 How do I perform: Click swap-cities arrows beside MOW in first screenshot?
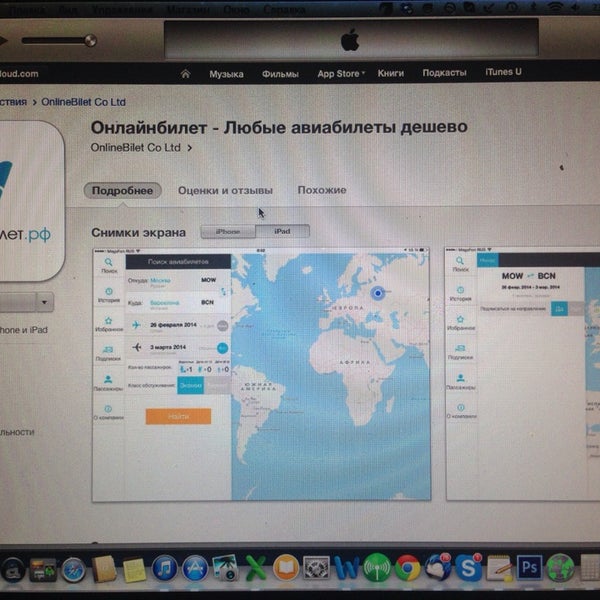[x=224, y=292]
